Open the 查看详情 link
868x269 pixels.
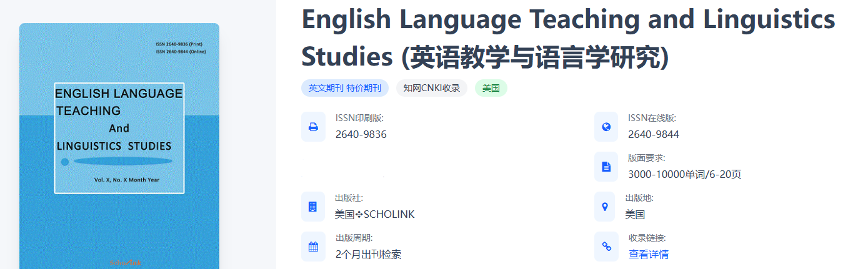(648, 254)
